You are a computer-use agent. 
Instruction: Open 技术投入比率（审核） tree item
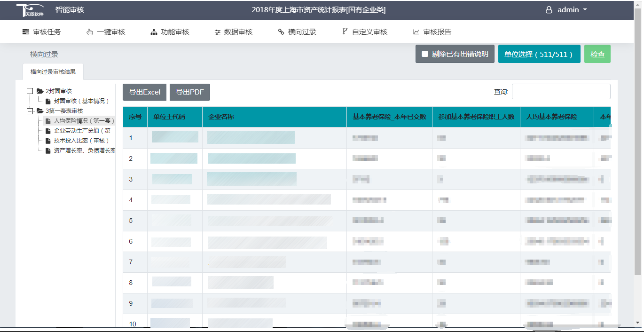(81, 141)
